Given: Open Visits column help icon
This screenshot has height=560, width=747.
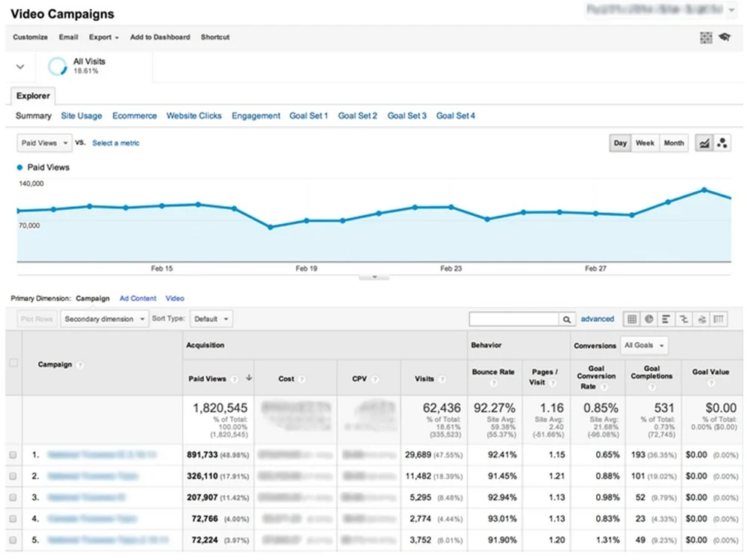Looking at the screenshot, I should tap(442, 379).
